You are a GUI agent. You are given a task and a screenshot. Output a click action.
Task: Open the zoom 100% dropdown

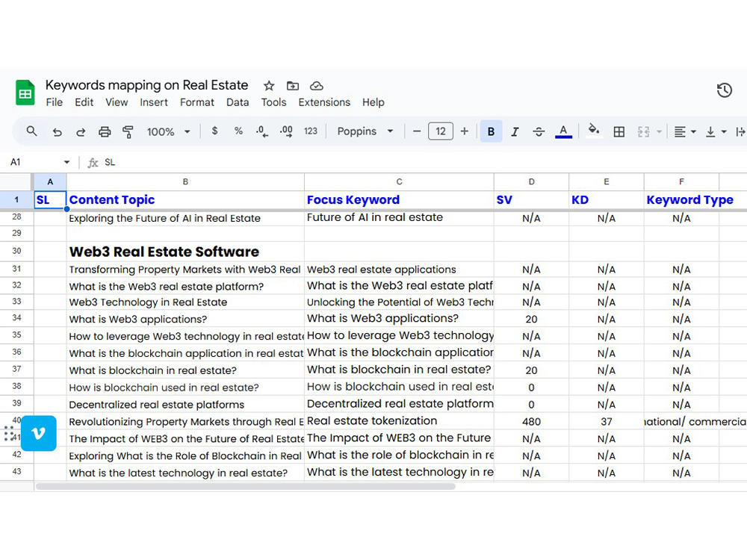click(168, 132)
